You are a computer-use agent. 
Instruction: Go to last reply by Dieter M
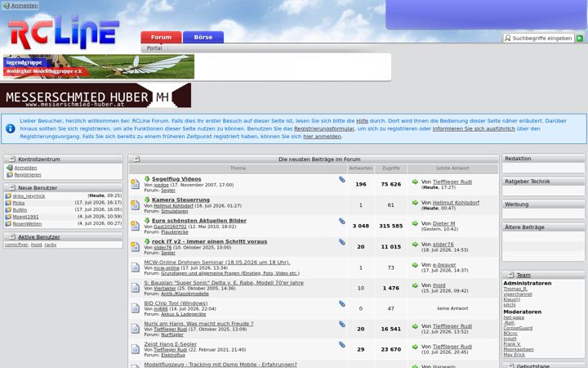415,223
